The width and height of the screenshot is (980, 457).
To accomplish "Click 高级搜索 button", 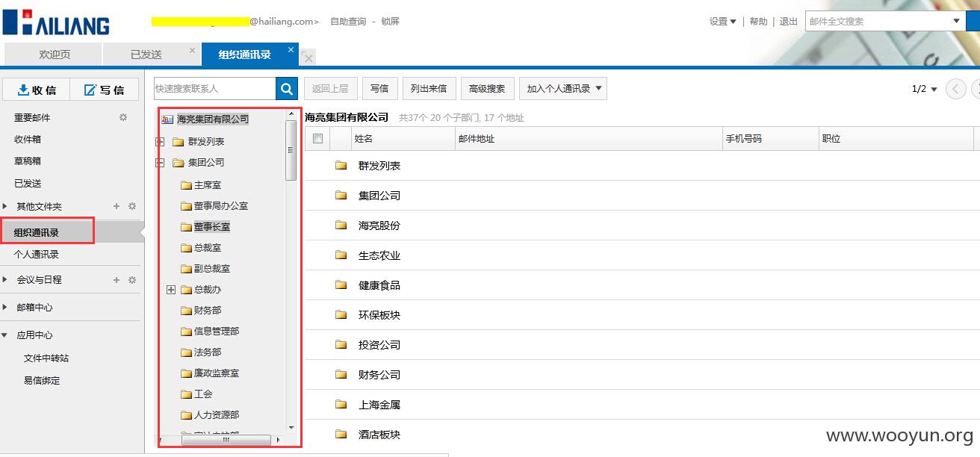I will click(487, 88).
